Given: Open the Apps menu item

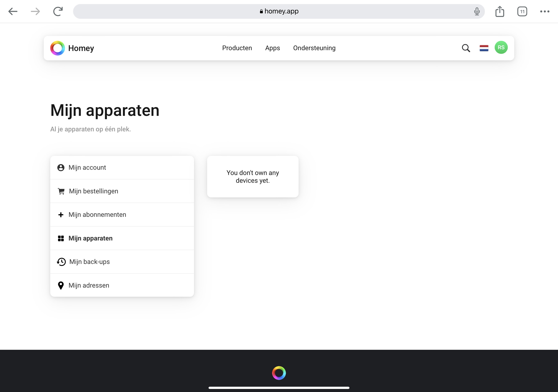Looking at the screenshot, I should (272, 48).
